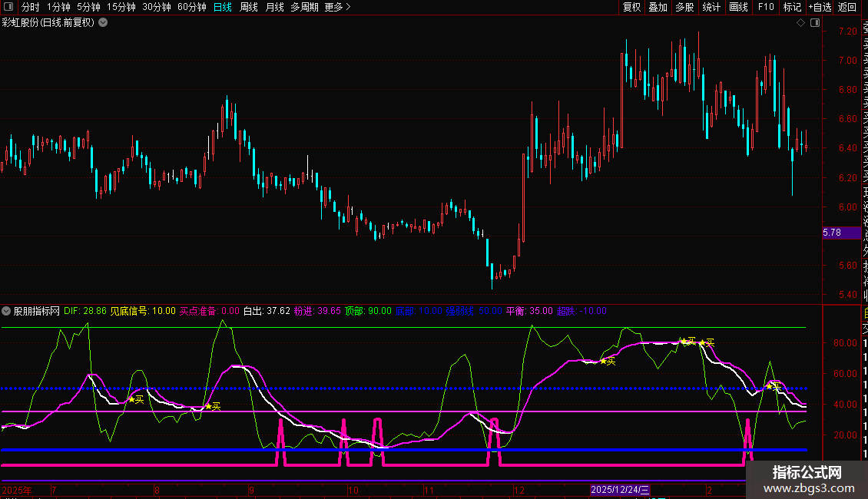Viewport: 868px width, 499px height.
Task: Click the 复权 button
Action: click(631, 7)
